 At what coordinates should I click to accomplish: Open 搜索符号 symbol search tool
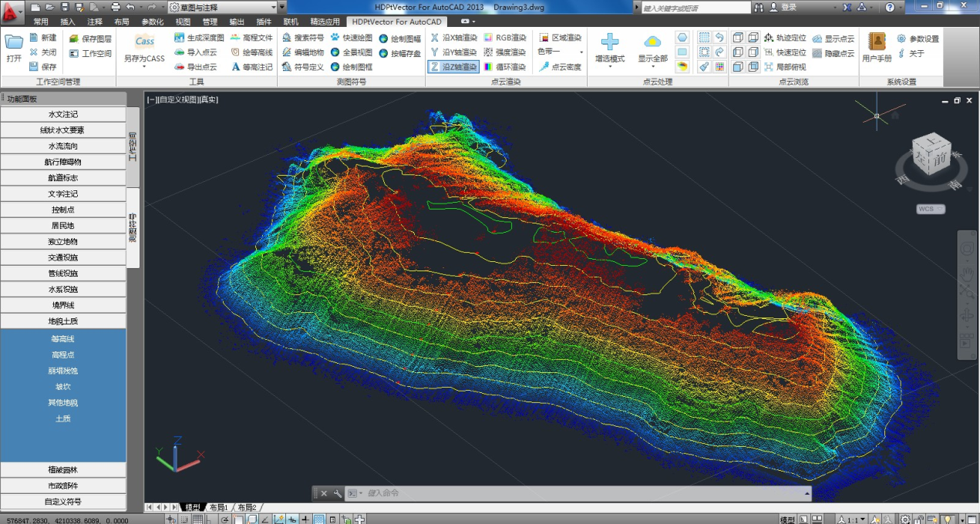click(x=303, y=37)
